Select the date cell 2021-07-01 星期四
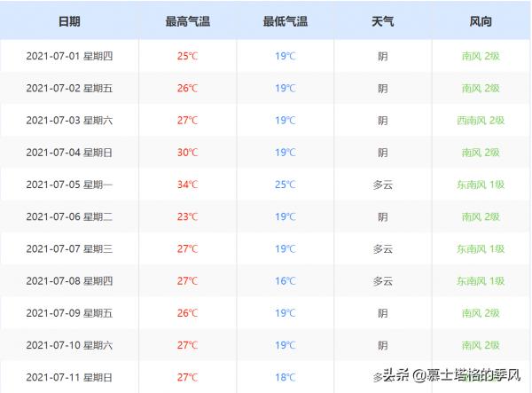 click(x=69, y=56)
